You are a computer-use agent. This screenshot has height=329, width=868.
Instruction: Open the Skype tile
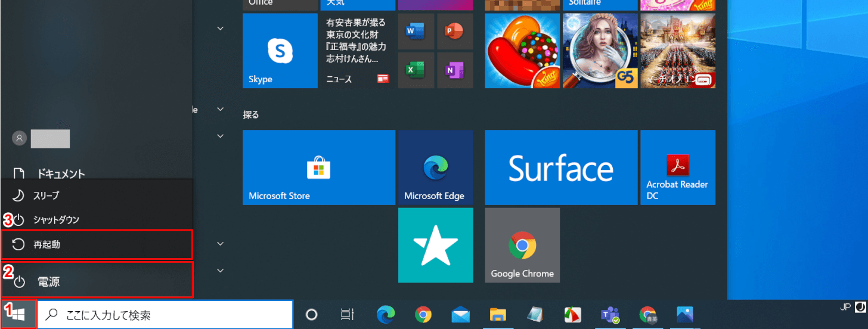[x=280, y=51]
